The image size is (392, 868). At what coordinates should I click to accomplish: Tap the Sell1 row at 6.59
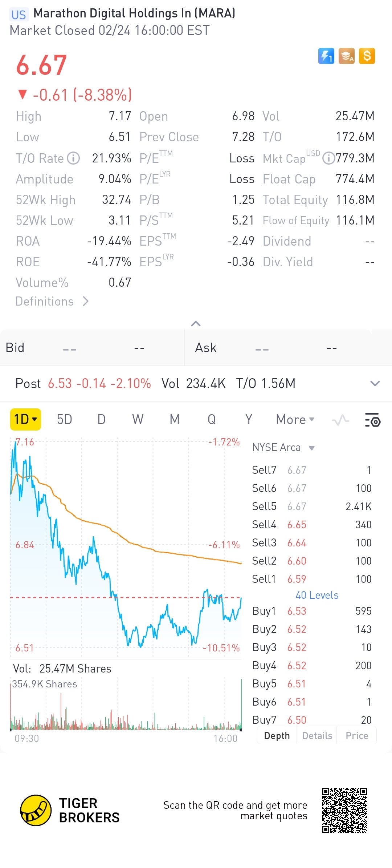312,579
